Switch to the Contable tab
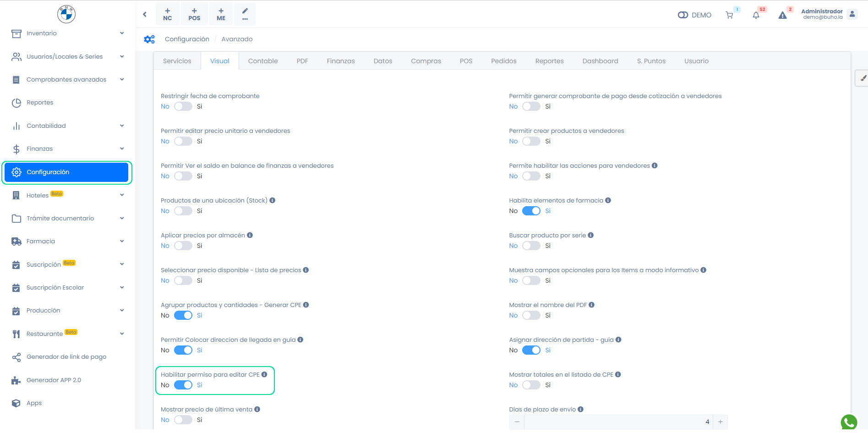The image size is (868, 433). (x=262, y=61)
